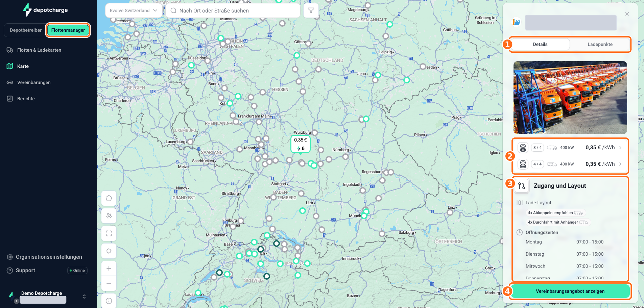Expand the Demo Depotcharge account switcher

84,297
